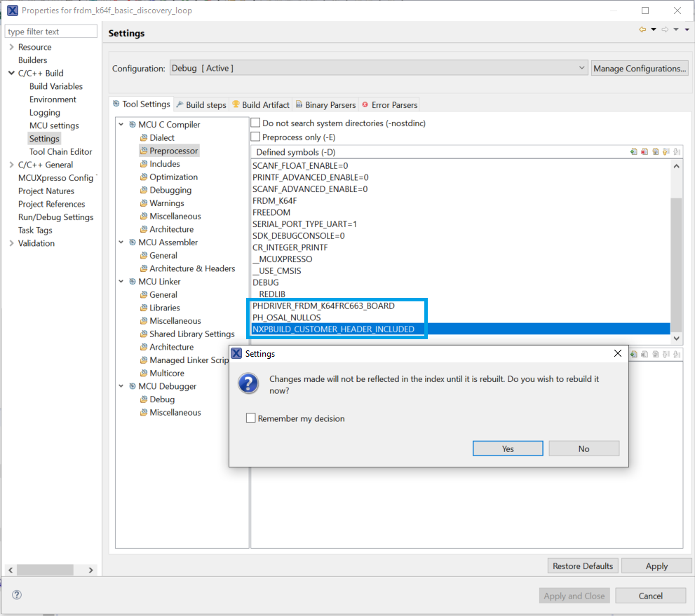Collapse C/C++ Build in left tree
695x616 pixels.
click(11, 73)
